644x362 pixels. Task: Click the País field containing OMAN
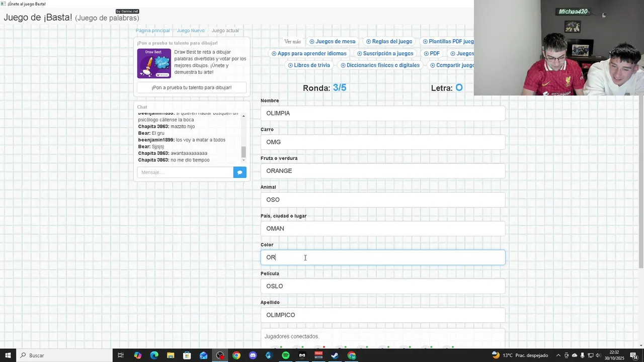pyautogui.click(x=383, y=228)
